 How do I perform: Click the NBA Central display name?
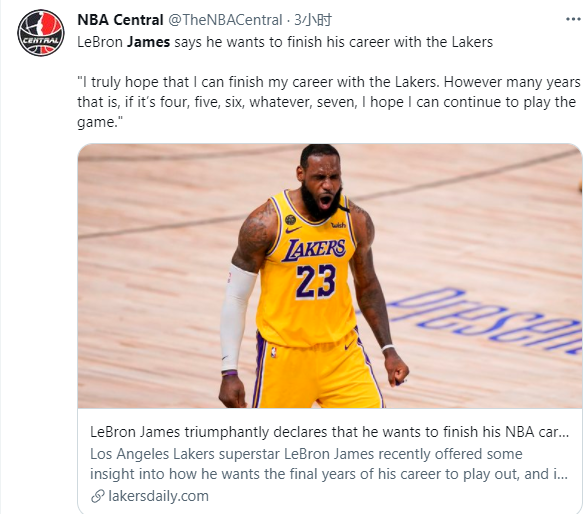coord(120,20)
